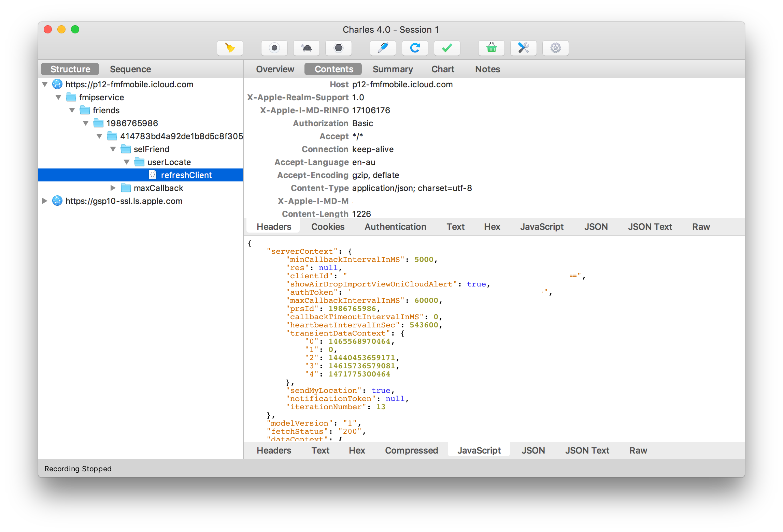
Task: Select request Headers tab
Action: pos(274,227)
